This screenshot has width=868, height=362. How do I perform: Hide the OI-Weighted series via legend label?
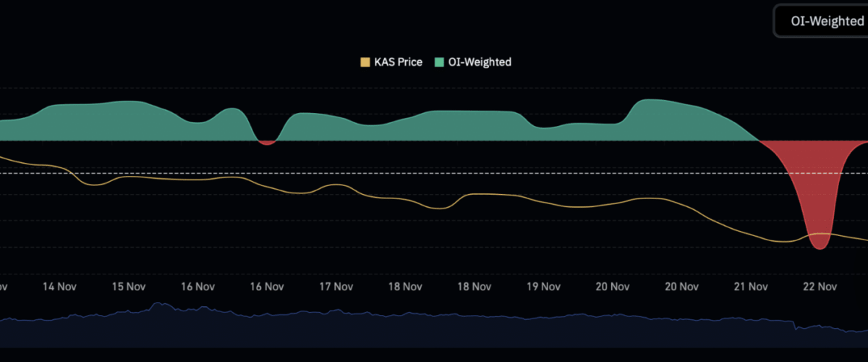coord(479,62)
